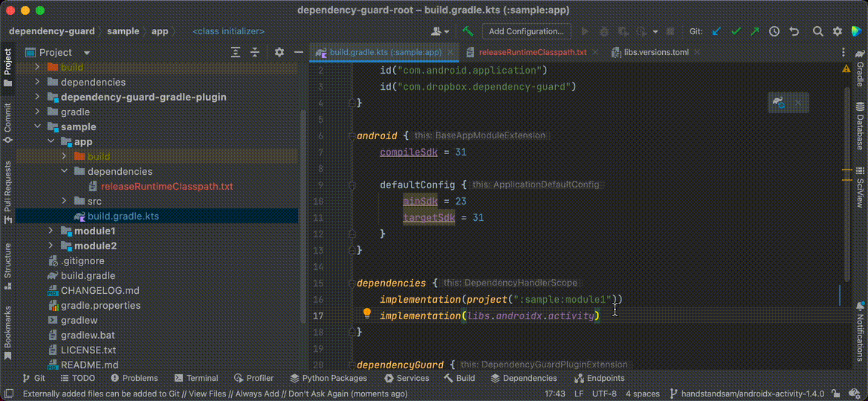Click the Run play icon
Screen dimensions: 868x401
(x=585, y=31)
